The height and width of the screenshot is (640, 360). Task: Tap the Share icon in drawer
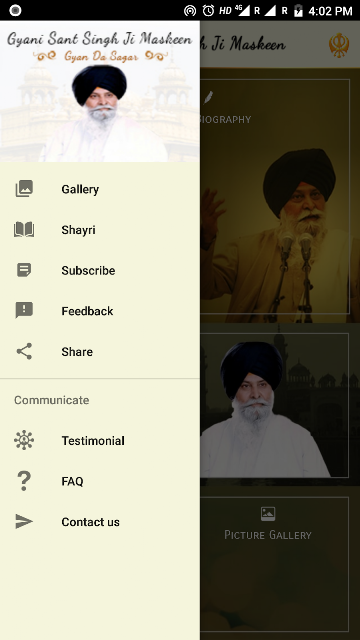24,351
